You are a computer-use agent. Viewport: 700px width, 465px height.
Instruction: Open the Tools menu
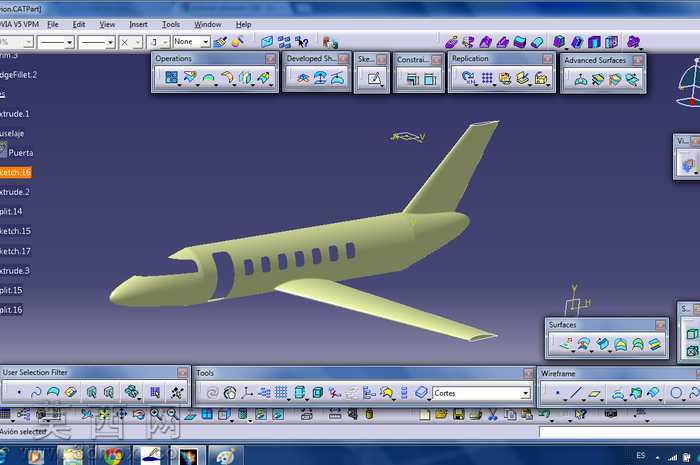click(171, 25)
